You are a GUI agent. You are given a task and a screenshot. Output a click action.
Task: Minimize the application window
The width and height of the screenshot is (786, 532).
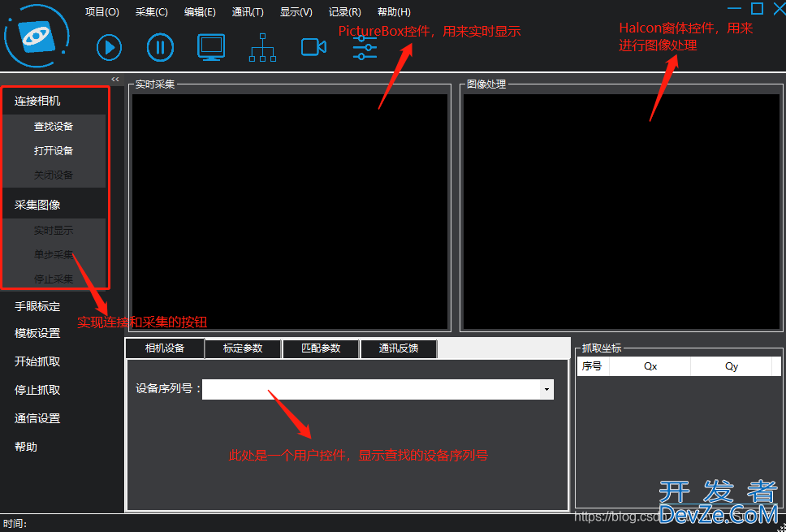[734, 8]
